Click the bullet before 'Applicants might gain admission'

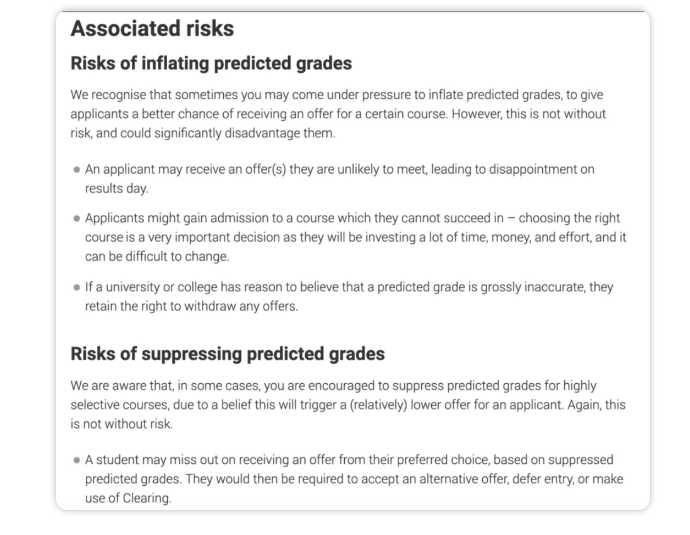pos(77,218)
